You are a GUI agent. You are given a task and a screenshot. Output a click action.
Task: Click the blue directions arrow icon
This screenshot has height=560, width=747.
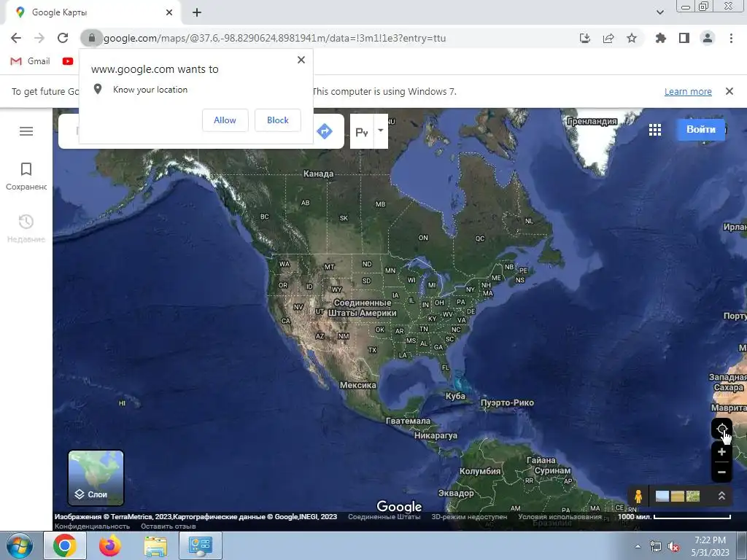point(325,131)
